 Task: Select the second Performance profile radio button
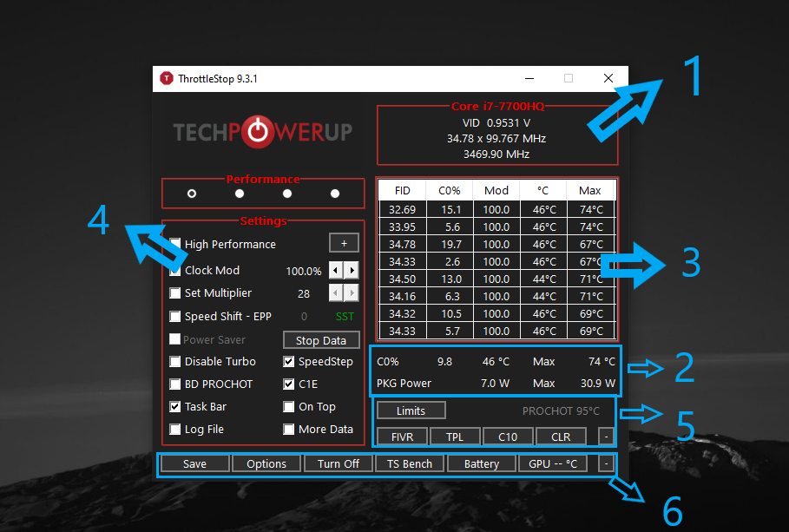tap(240, 194)
